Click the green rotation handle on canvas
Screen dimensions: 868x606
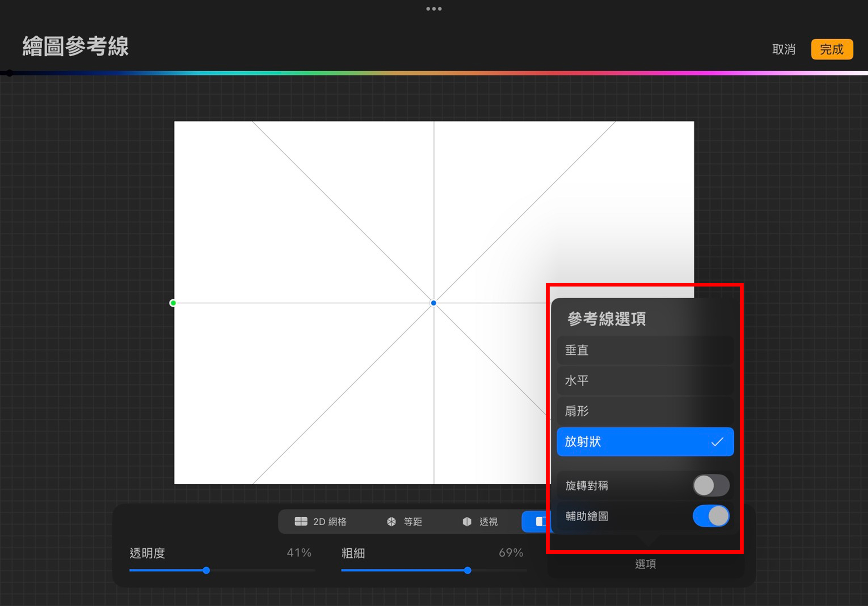173,303
